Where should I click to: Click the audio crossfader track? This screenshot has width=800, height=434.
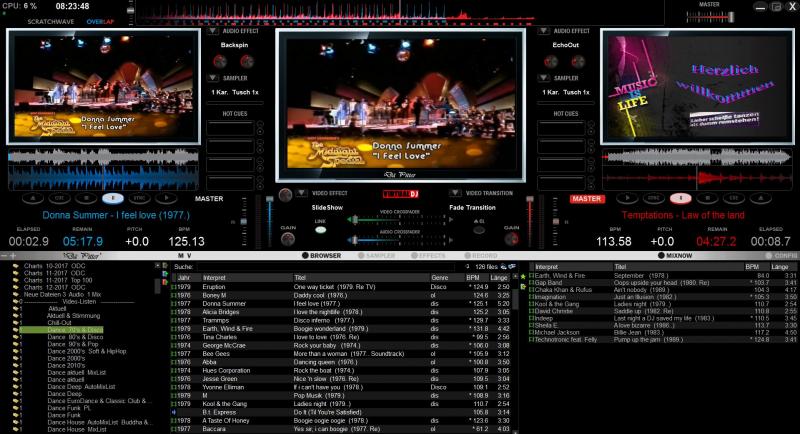point(400,240)
